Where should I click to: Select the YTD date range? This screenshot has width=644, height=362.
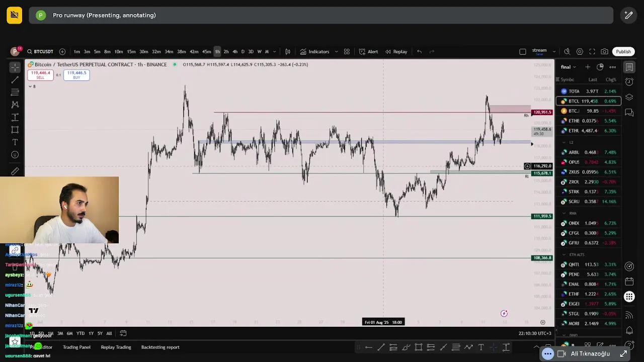(80, 333)
